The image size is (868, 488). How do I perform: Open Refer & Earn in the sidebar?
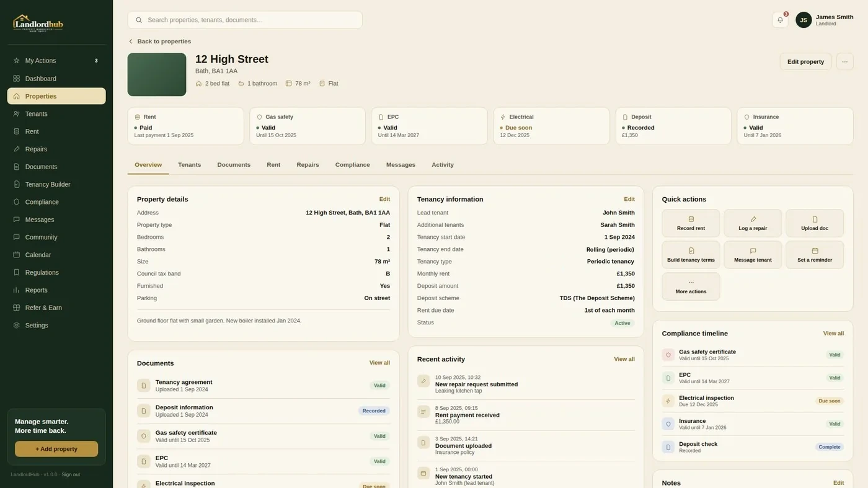tap(56, 308)
